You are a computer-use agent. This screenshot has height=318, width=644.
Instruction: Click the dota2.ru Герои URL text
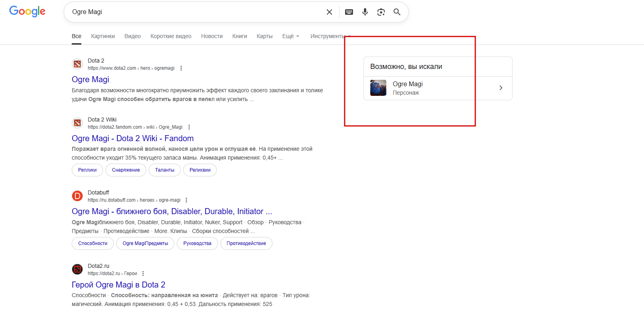[112, 273]
